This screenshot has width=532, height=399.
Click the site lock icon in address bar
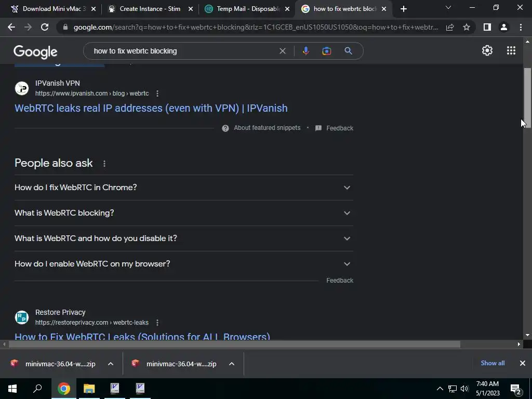coord(65,27)
